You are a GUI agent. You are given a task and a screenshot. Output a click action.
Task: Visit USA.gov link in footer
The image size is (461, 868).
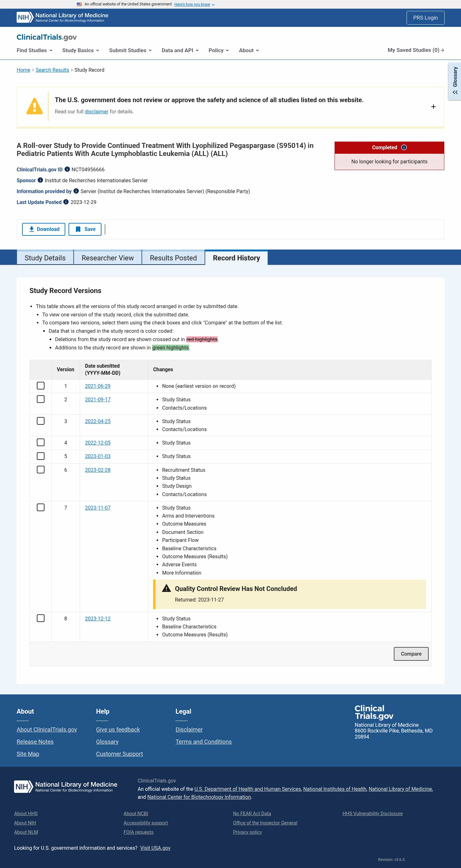point(155,848)
